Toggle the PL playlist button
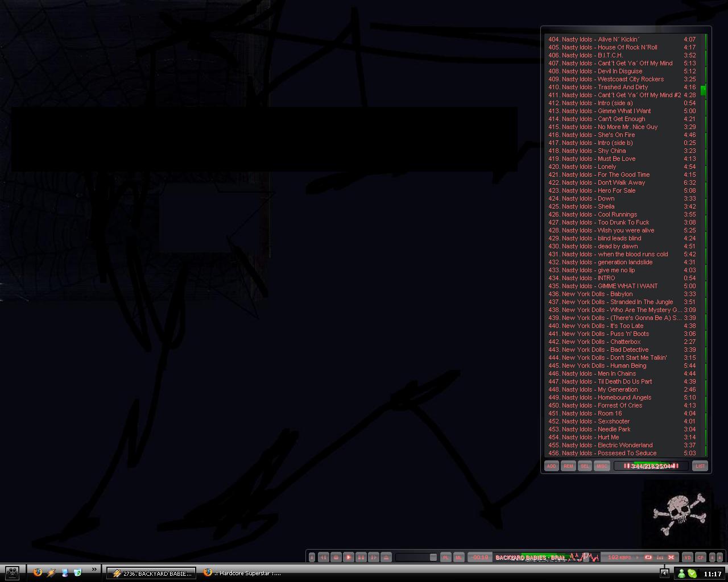This screenshot has width=728, height=582. pos(446,558)
